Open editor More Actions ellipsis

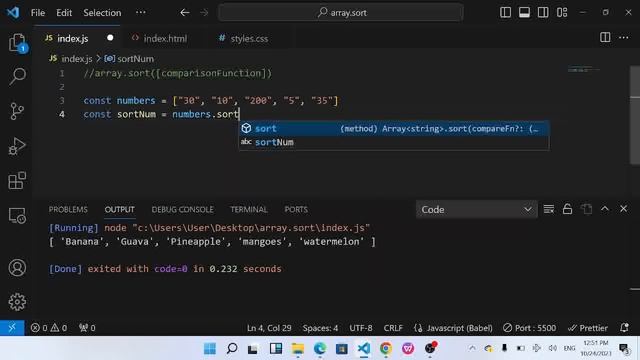coord(624,38)
